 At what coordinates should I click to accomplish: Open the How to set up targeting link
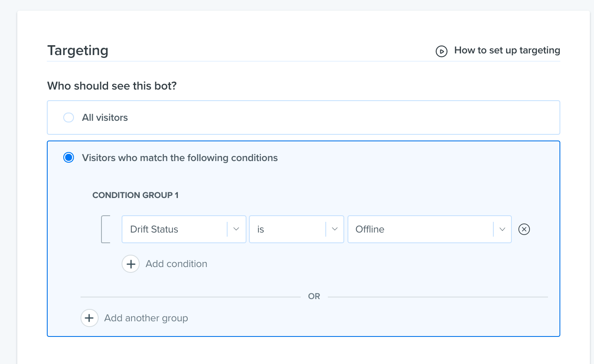point(507,50)
